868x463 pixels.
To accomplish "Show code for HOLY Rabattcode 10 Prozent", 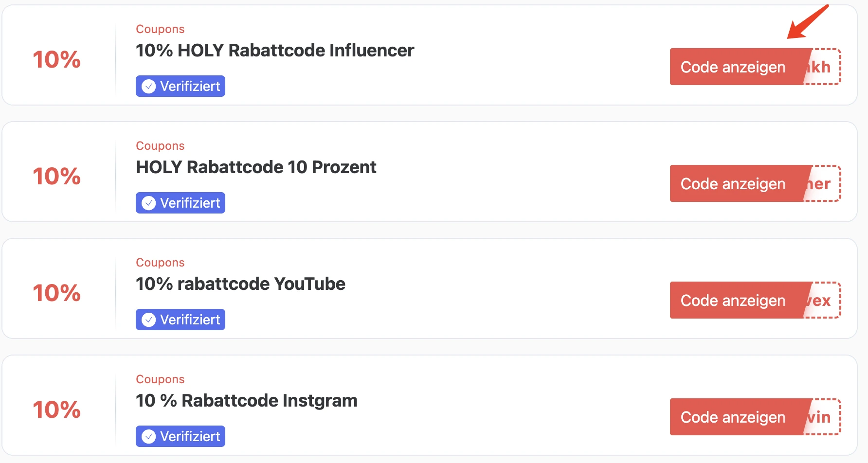I will click(733, 184).
